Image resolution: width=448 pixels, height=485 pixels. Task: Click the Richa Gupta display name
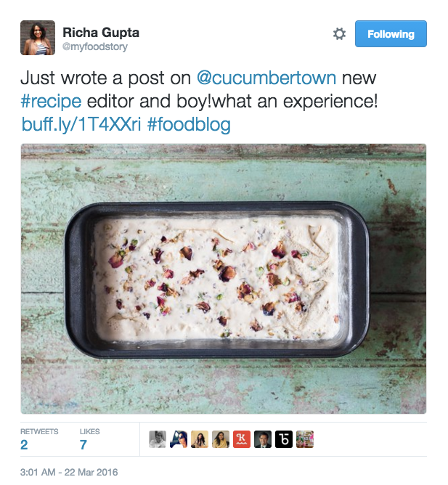(101, 33)
